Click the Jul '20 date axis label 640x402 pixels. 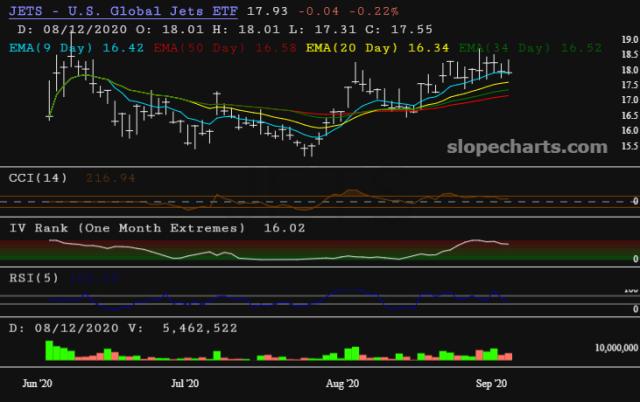[186, 382]
